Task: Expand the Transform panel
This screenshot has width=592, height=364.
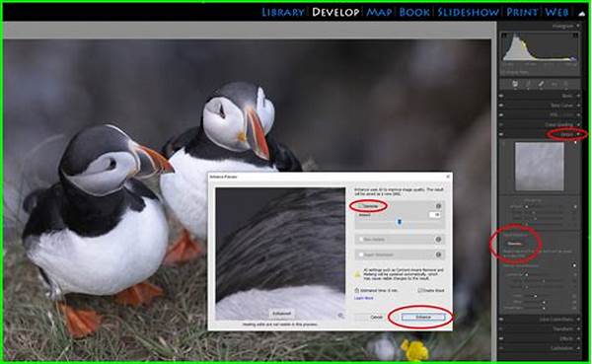Action: pyautogui.click(x=578, y=328)
